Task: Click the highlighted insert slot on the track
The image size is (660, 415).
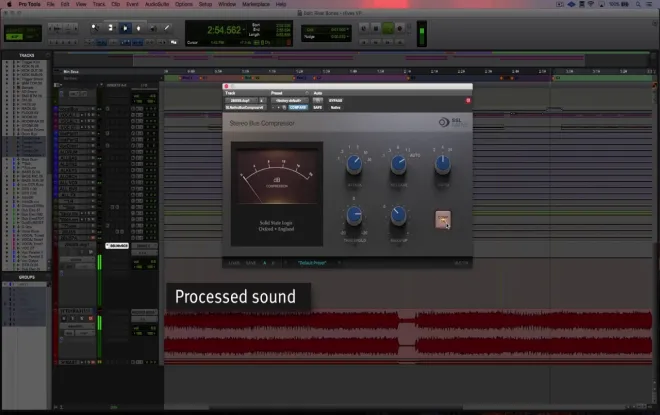Action: click(x=117, y=246)
